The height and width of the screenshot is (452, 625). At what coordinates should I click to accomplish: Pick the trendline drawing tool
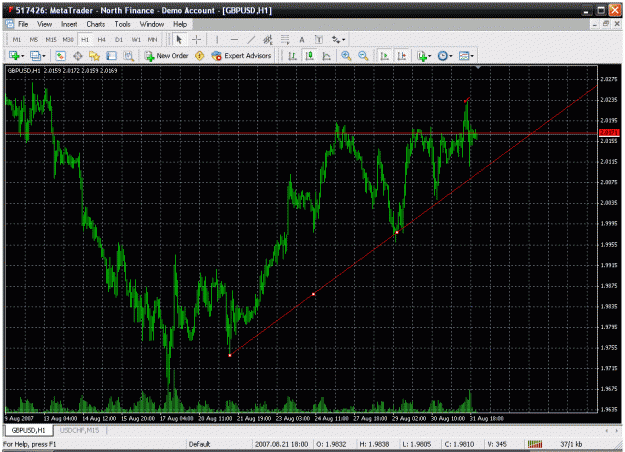pos(251,39)
